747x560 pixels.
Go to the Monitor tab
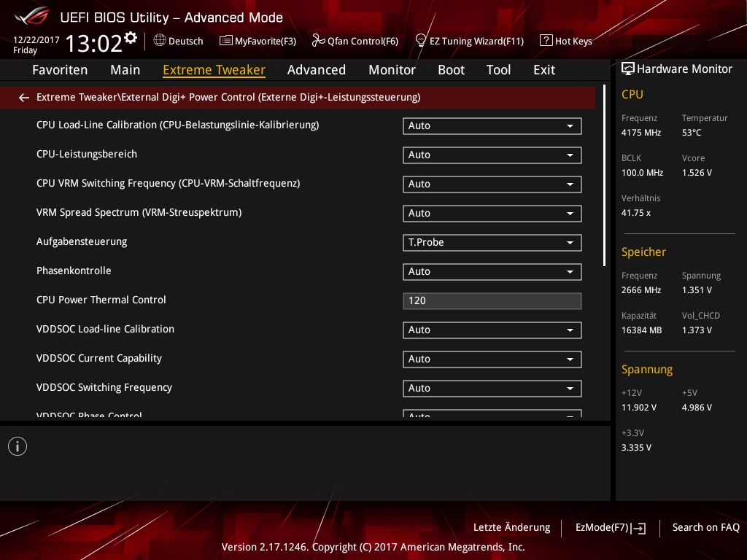click(x=392, y=70)
